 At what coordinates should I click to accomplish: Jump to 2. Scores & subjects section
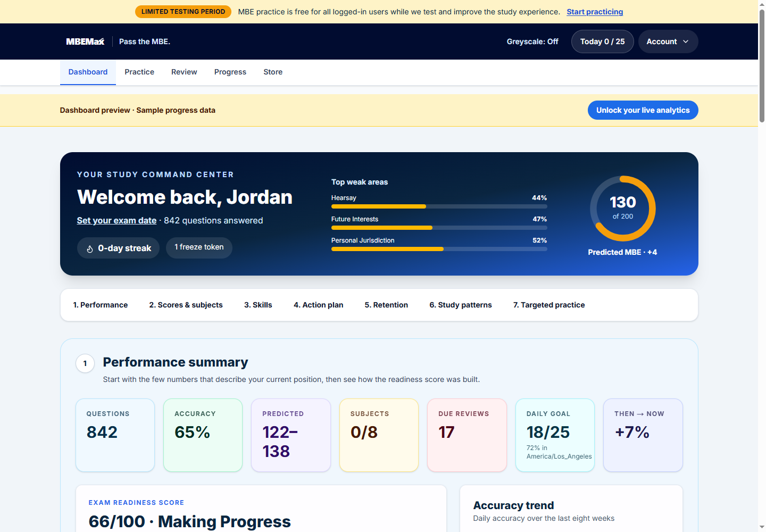tap(186, 305)
